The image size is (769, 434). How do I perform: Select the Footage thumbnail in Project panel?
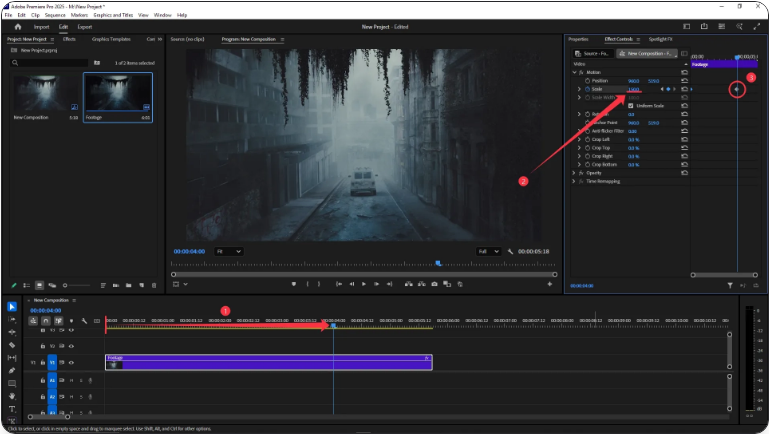coord(117,92)
